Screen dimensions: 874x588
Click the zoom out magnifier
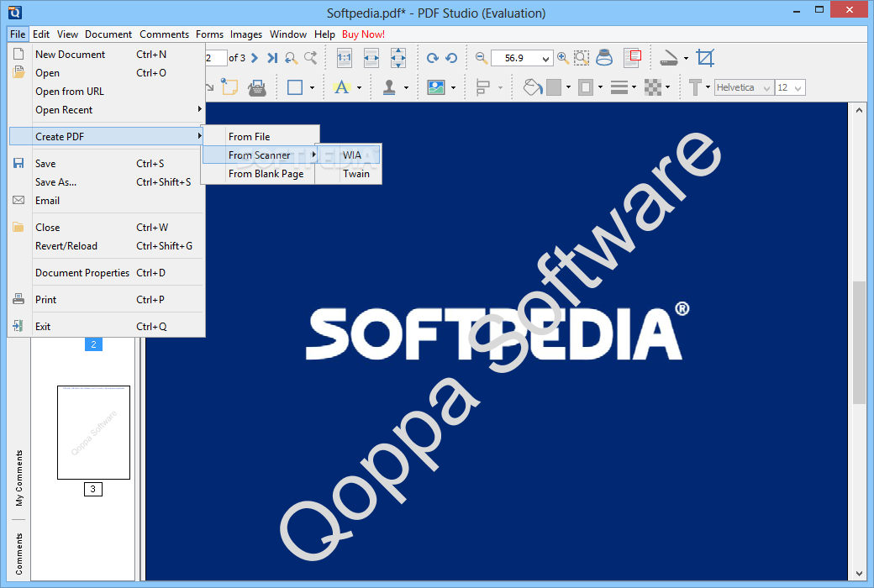click(x=482, y=57)
